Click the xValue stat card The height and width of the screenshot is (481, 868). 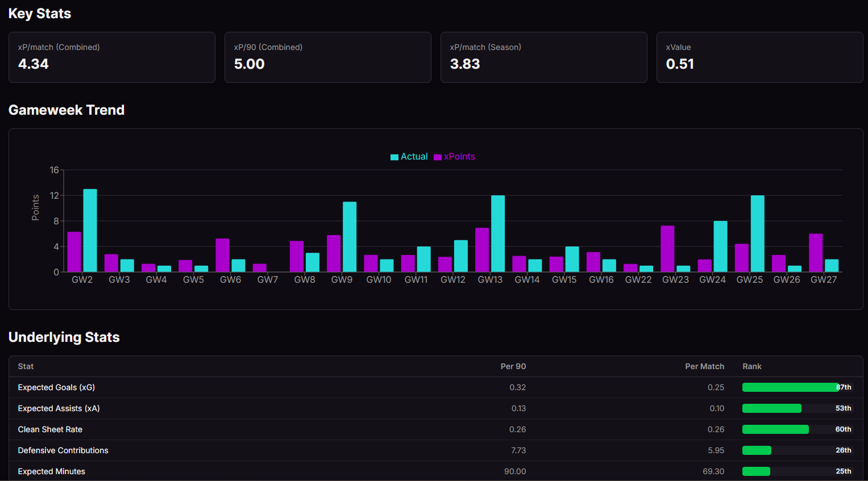(759, 57)
